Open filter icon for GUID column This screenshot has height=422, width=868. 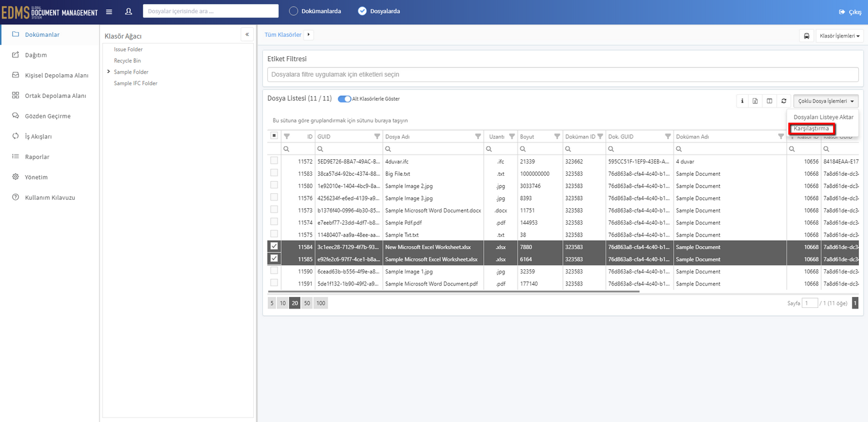tap(377, 136)
